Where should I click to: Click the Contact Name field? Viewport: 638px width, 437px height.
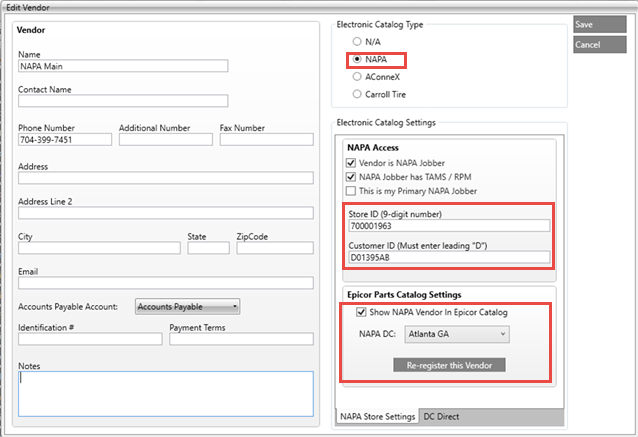tap(123, 101)
